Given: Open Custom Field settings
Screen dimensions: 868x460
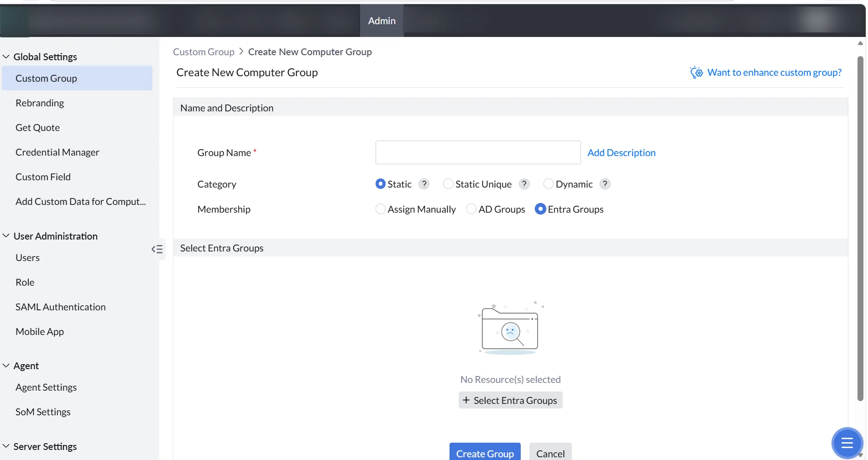Looking at the screenshot, I should click(43, 177).
